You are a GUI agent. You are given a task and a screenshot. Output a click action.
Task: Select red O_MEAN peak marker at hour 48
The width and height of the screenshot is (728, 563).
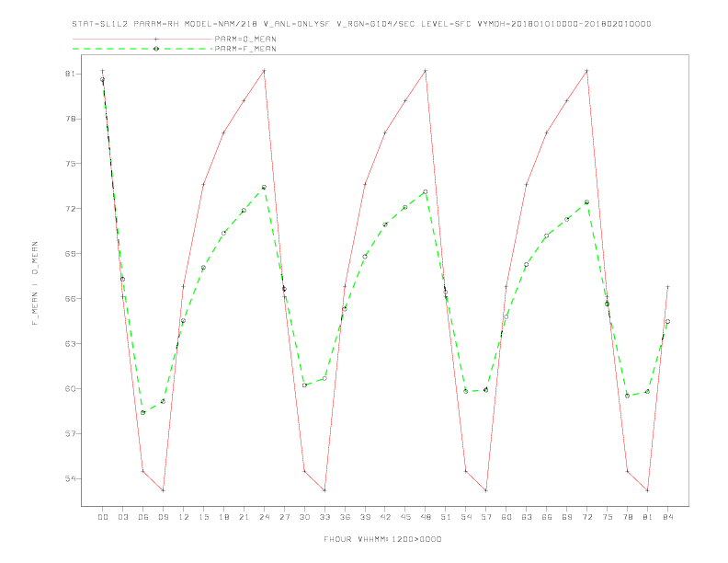coord(426,71)
